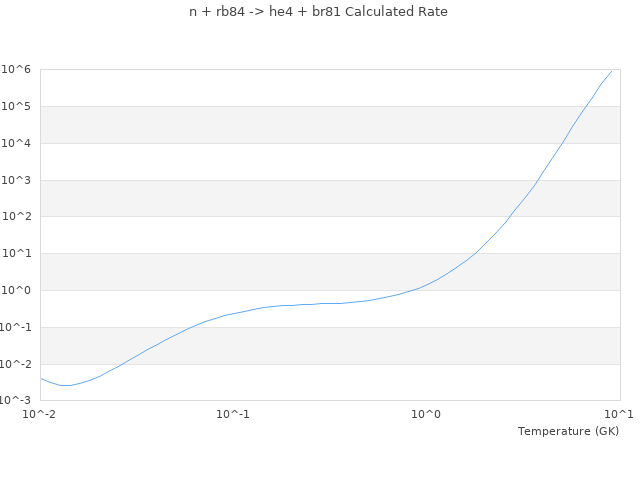This screenshot has width=640, height=480.
Task: Click the 10^1 label on the y-axis
Action: point(19,253)
